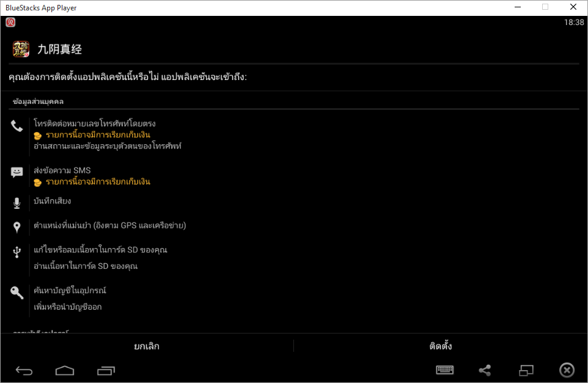Screen dimensions: 588x383
Task: Click the 18:38 clock in status bar
Action: tap(574, 23)
